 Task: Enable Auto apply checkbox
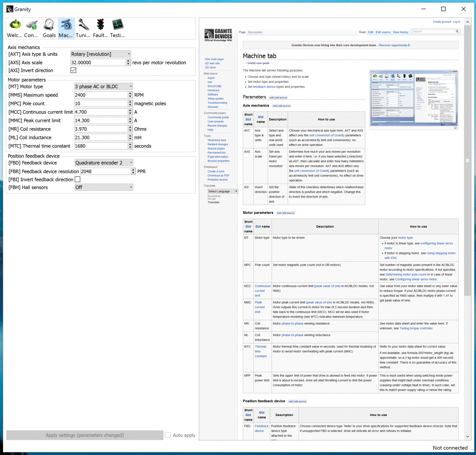click(168, 435)
